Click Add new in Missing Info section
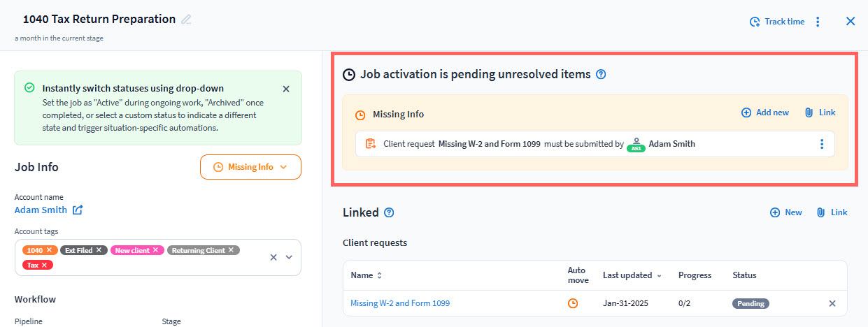 [765, 112]
